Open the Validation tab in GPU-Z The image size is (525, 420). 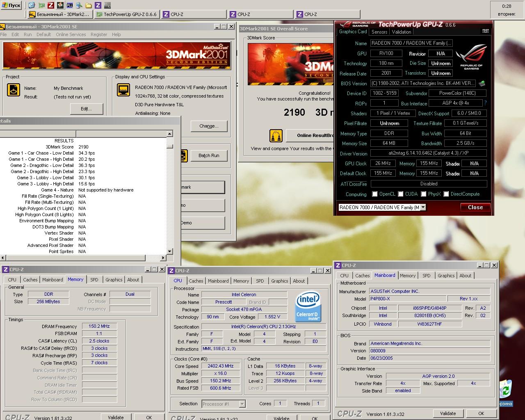[x=402, y=32]
